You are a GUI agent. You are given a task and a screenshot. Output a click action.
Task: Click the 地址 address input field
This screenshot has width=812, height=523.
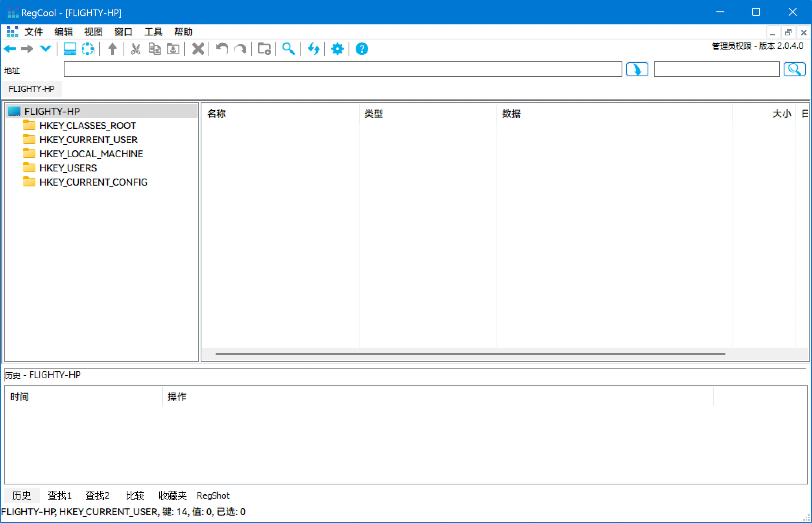coord(342,70)
